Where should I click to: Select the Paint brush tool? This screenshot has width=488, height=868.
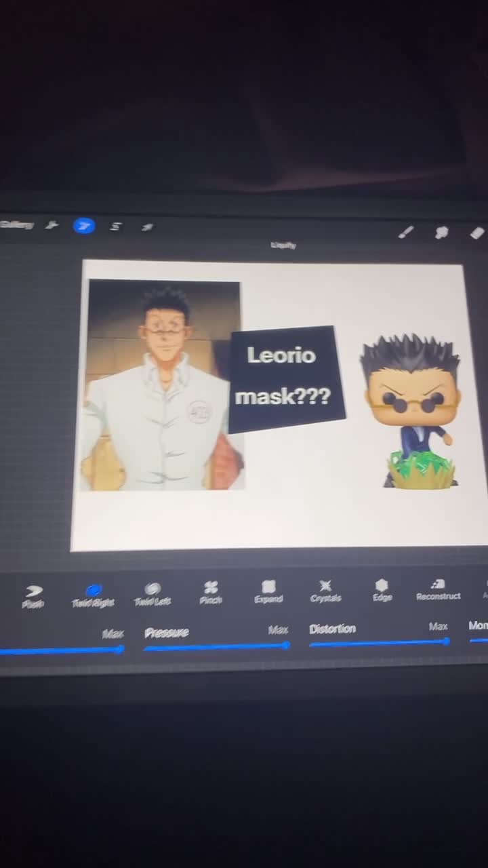406,233
